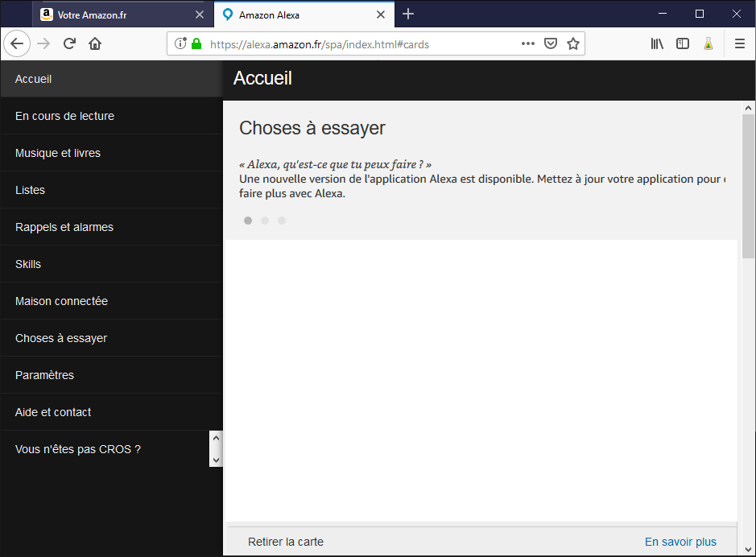Click the URL address bar field
Screen dimensions: 756x557
click(354, 44)
